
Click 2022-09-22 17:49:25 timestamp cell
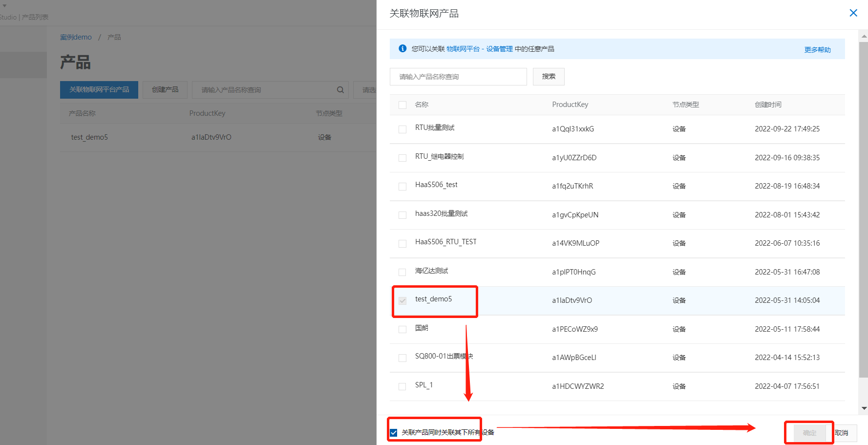pyautogui.click(x=787, y=129)
